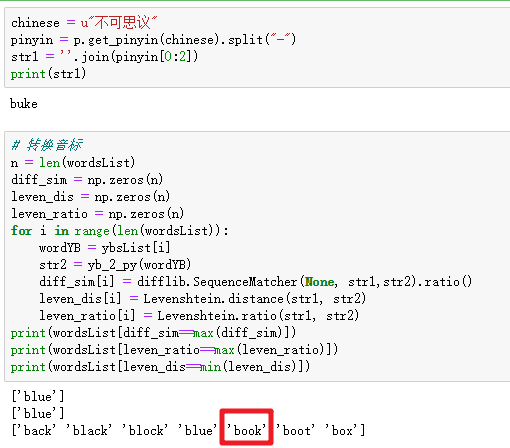Click the difflib.SequenceMatcher line
This screenshot has width=510, height=448.
pos(256,282)
